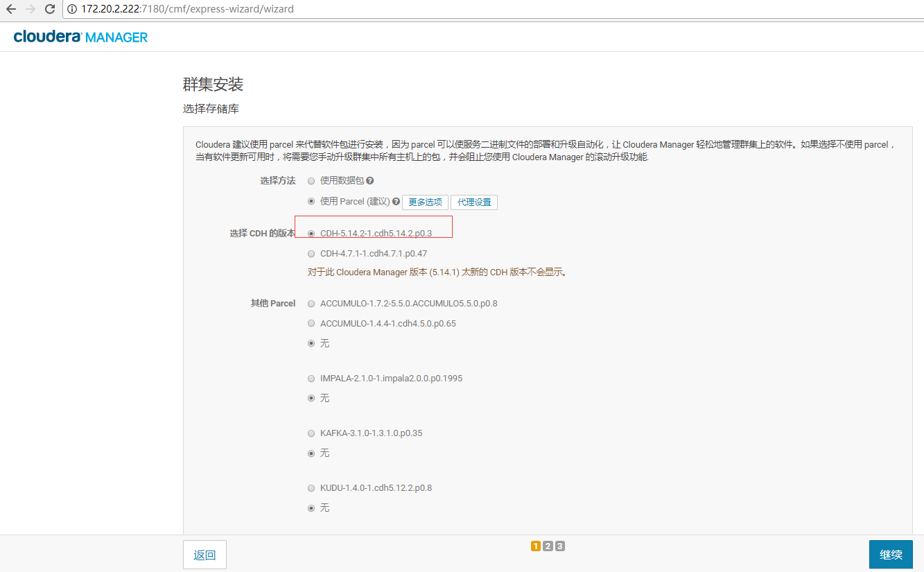The height and width of the screenshot is (572, 924).
Task: Go to wizard step 3 indicator
Action: (x=560, y=546)
